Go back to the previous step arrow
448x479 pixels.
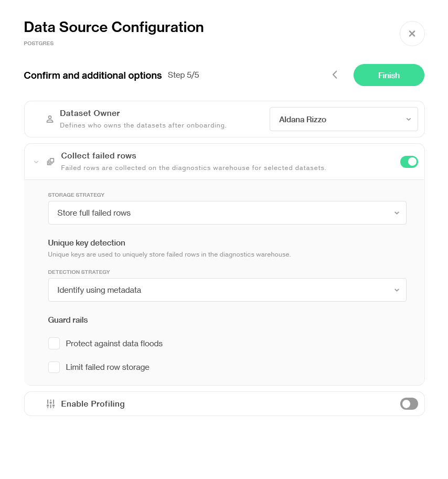335,75
